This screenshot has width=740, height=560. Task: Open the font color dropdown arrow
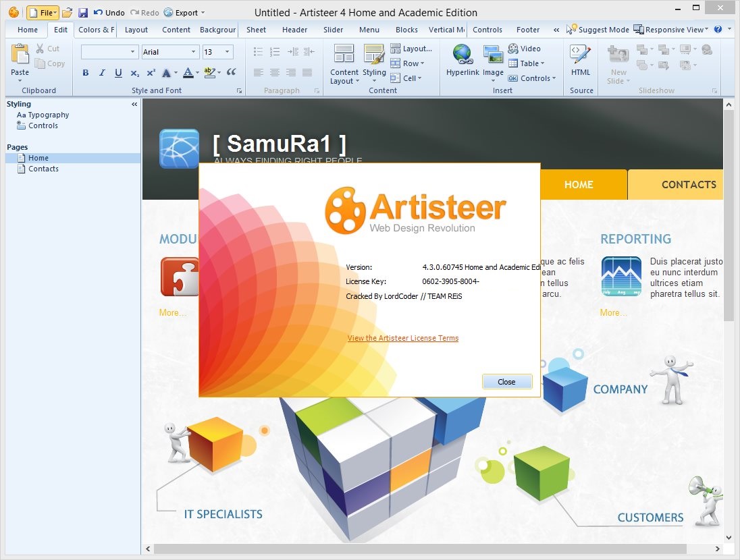pos(197,73)
